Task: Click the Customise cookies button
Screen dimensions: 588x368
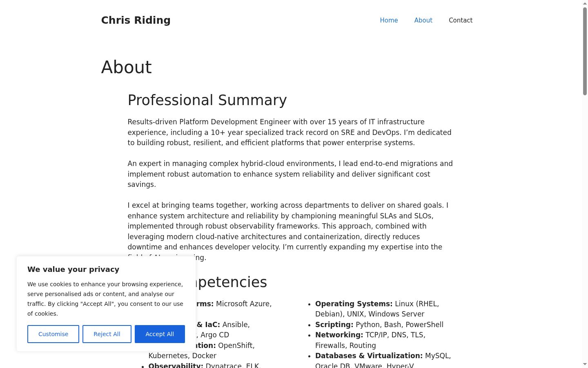Action: [53, 334]
